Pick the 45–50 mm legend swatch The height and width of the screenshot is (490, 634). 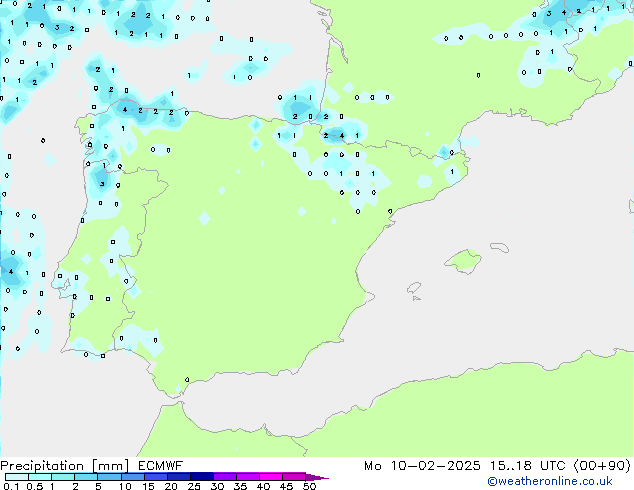click(x=294, y=477)
